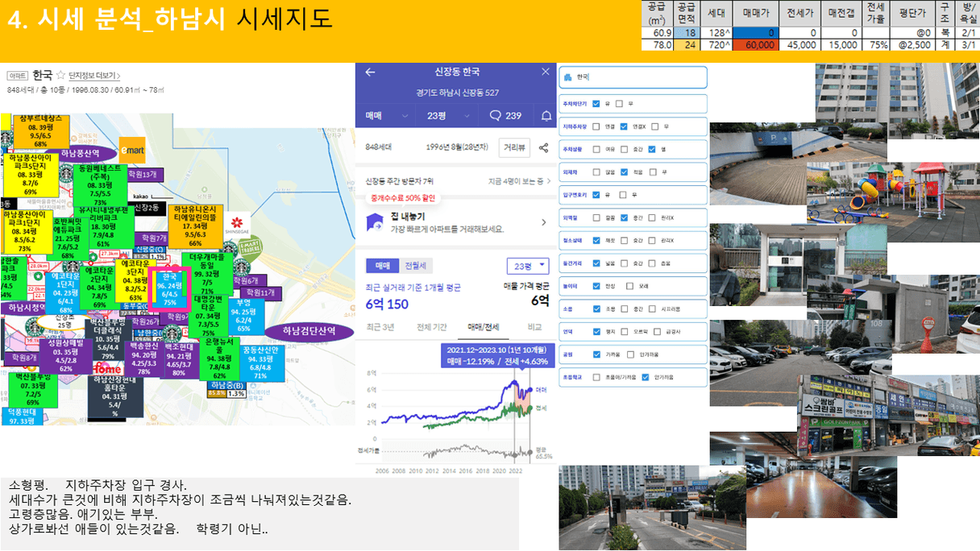Viewport: 980px width, 551px height.
Task: Click the 꿈동산신안 map label
Action: pos(260,363)
